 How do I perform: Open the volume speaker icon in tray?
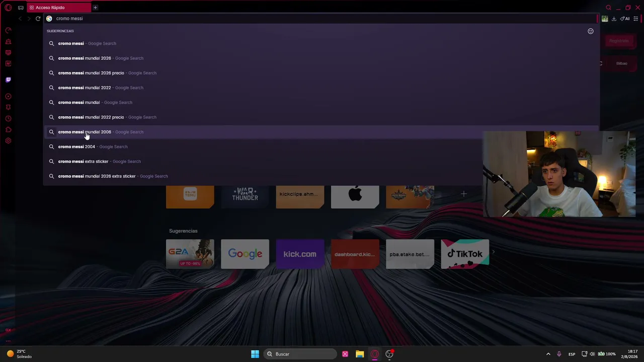592,354
